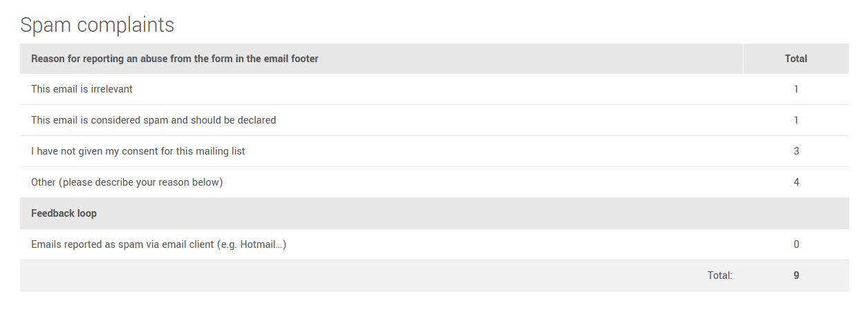This screenshot has height=312, width=868.
Task: Click the Spam complaints heading
Action: click(97, 26)
